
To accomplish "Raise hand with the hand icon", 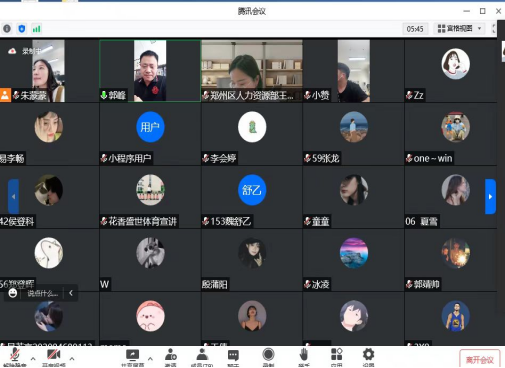I will 303,355.
